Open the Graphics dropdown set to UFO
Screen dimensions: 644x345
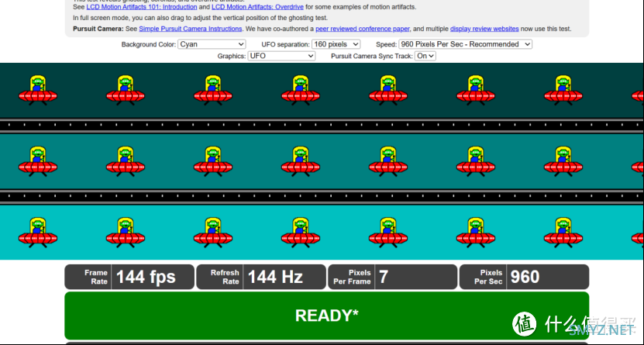pos(281,56)
